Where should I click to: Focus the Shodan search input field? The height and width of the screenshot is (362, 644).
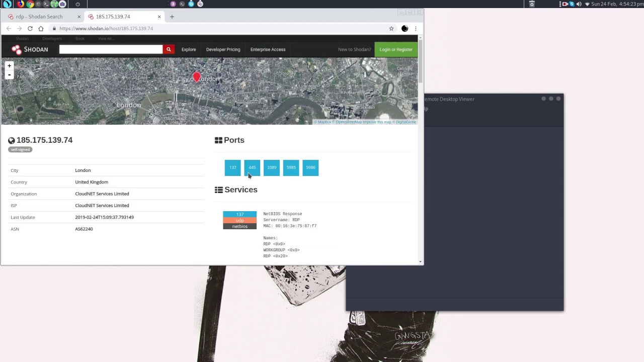pos(111,49)
